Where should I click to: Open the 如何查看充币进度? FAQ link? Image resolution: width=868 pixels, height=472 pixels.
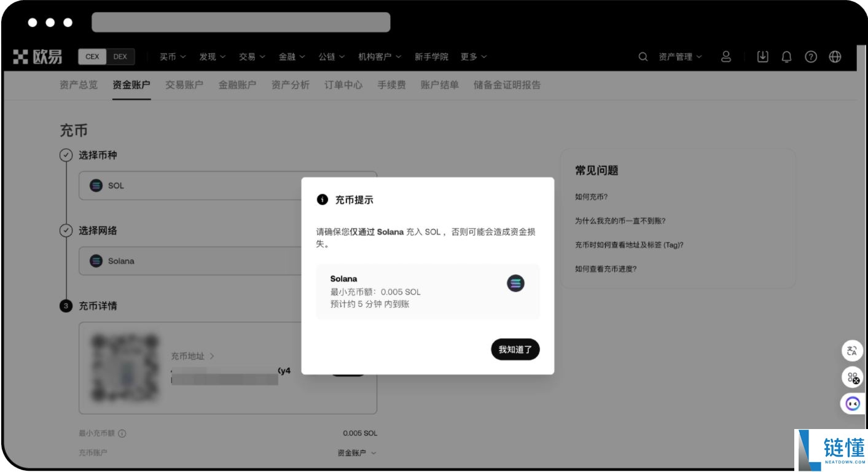point(606,269)
